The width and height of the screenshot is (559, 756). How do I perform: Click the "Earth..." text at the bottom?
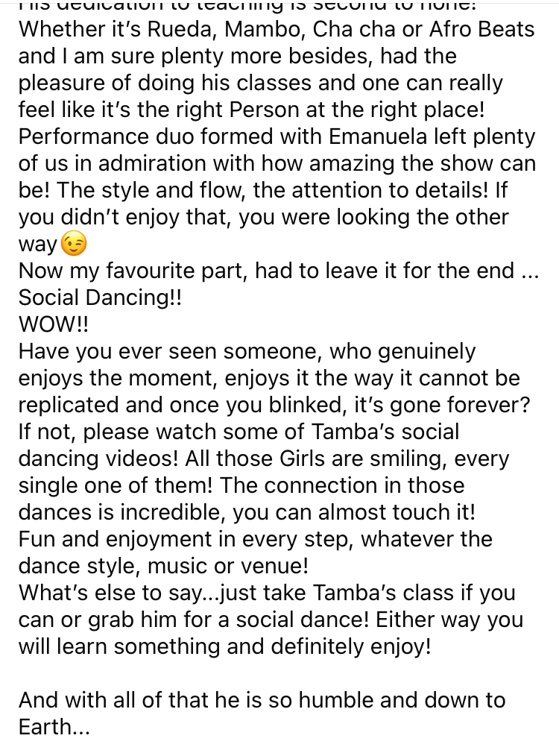tap(54, 727)
